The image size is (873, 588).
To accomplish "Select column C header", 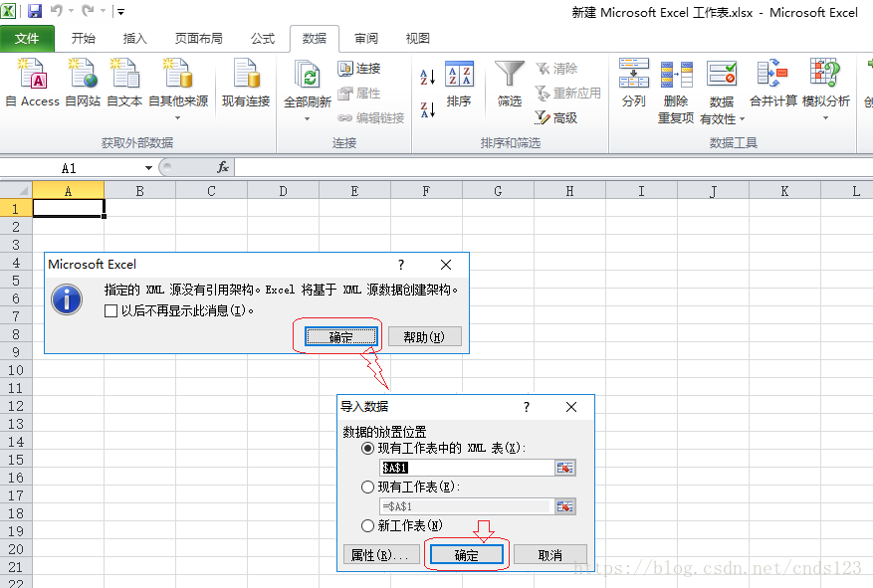I will click(211, 191).
